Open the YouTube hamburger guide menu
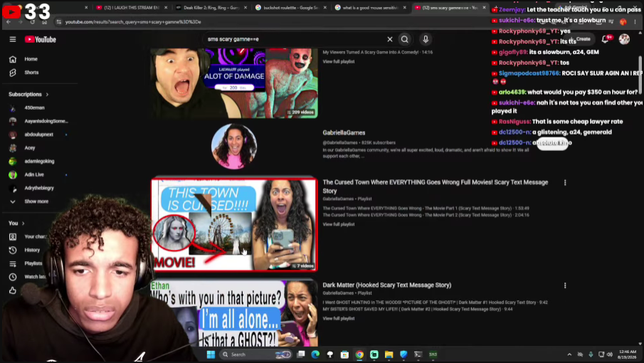This screenshot has width=644, height=363. tap(13, 39)
